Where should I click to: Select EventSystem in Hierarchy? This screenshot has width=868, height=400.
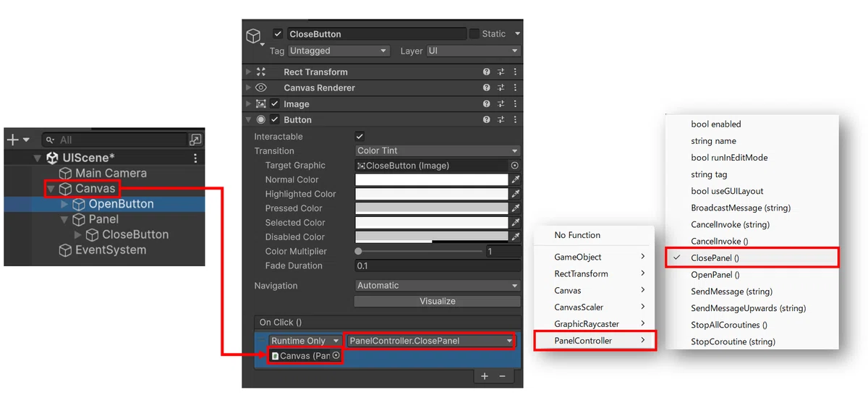point(111,250)
